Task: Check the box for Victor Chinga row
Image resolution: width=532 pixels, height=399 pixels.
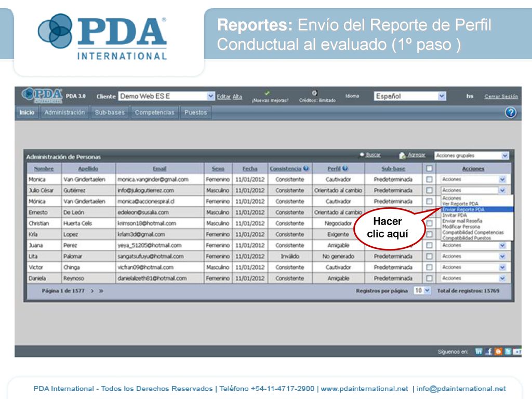Action: click(429, 268)
